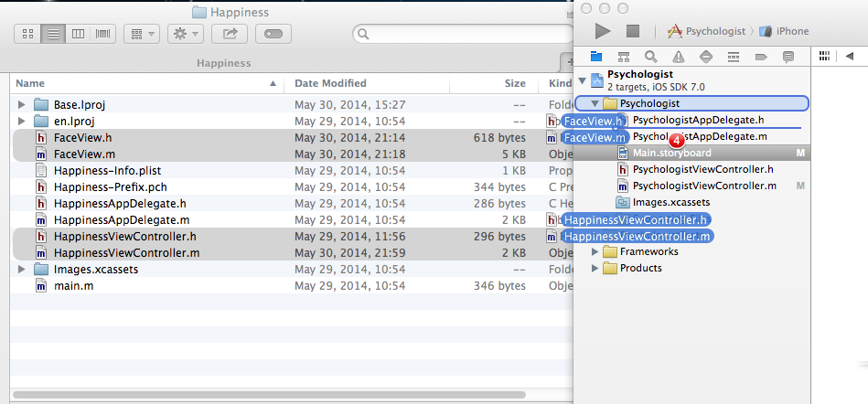This screenshot has height=404, width=868.
Task: Select PsychologistAppDelegate.h in Xcode
Action: click(698, 120)
